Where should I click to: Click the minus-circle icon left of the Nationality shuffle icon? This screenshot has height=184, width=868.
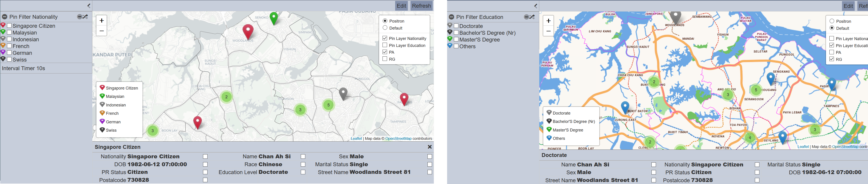click(x=79, y=16)
